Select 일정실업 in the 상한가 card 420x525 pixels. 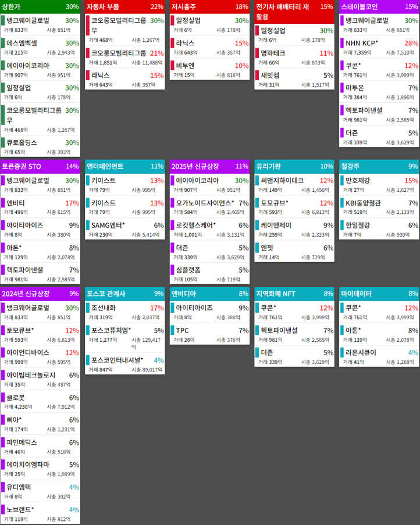40,92
